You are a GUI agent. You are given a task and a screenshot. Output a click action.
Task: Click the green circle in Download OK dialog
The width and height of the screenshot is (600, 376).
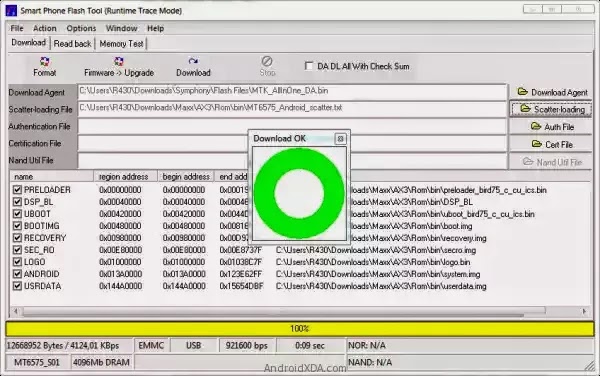299,194
